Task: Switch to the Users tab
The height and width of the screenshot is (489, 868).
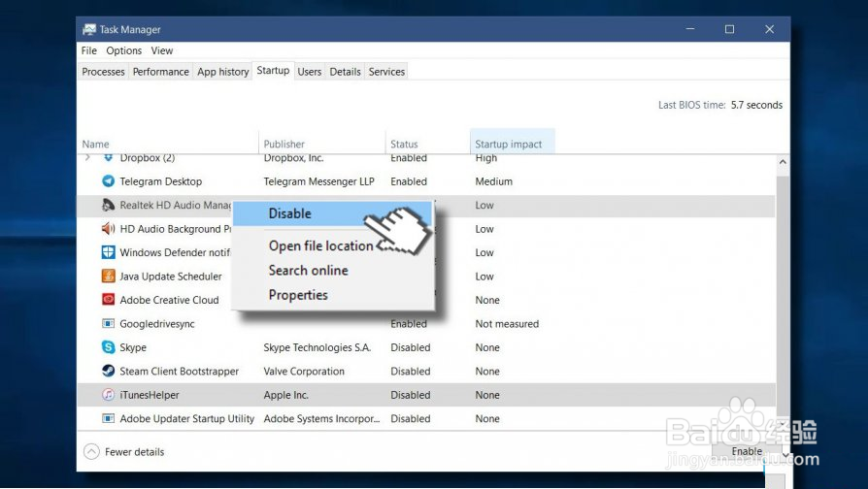Action: coord(309,72)
